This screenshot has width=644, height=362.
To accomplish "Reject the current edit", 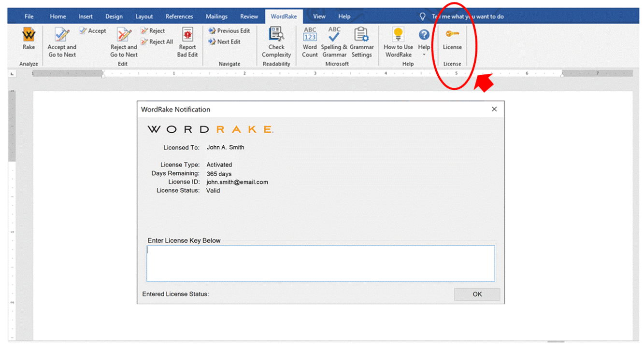I will tap(153, 31).
